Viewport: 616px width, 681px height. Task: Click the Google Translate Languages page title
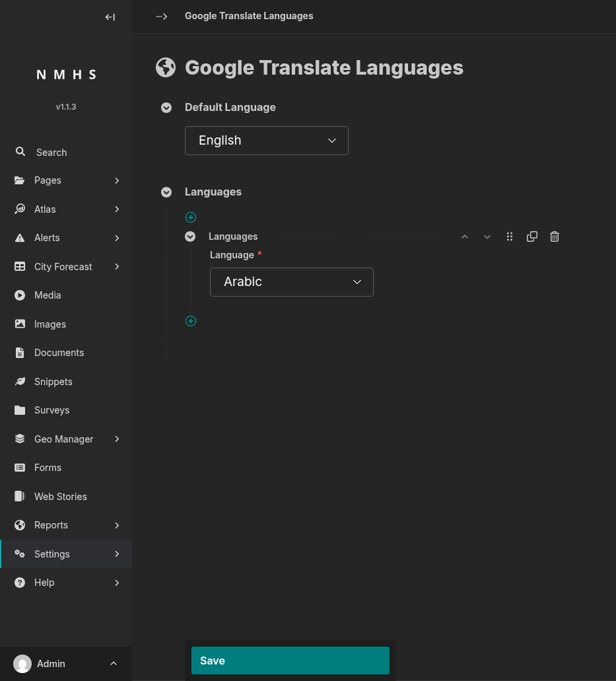click(x=324, y=68)
